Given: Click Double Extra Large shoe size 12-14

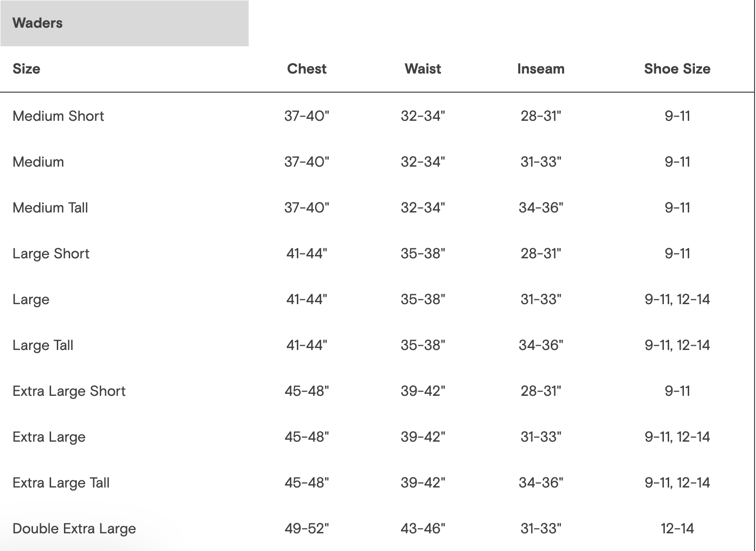Looking at the screenshot, I should point(677,529).
